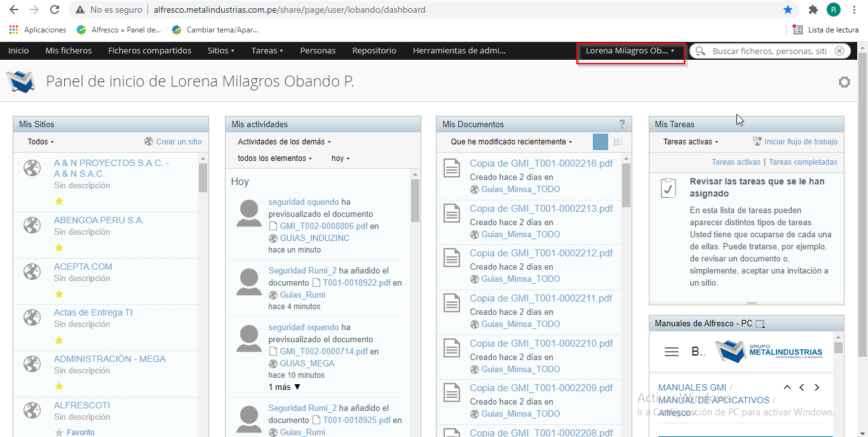Image resolution: width=868 pixels, height=437 pixels.
Task: Open Chrome extensions puzzle icon
Action: (x=813, y=10)
